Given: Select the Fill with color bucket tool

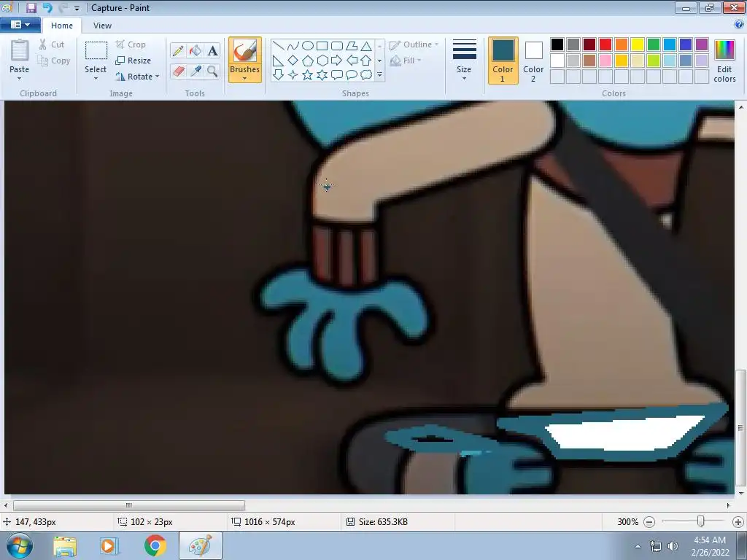Looking at the screenshot, I should click(196, 50).
